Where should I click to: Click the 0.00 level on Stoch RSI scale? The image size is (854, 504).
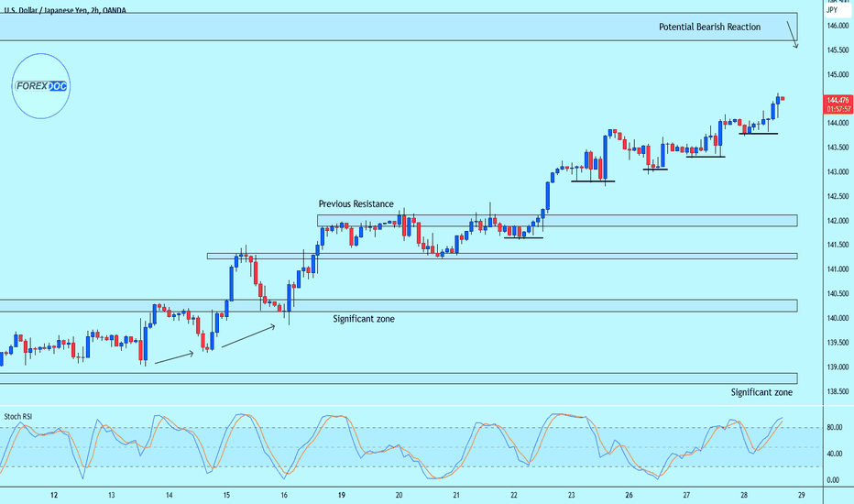pos(833,480)
